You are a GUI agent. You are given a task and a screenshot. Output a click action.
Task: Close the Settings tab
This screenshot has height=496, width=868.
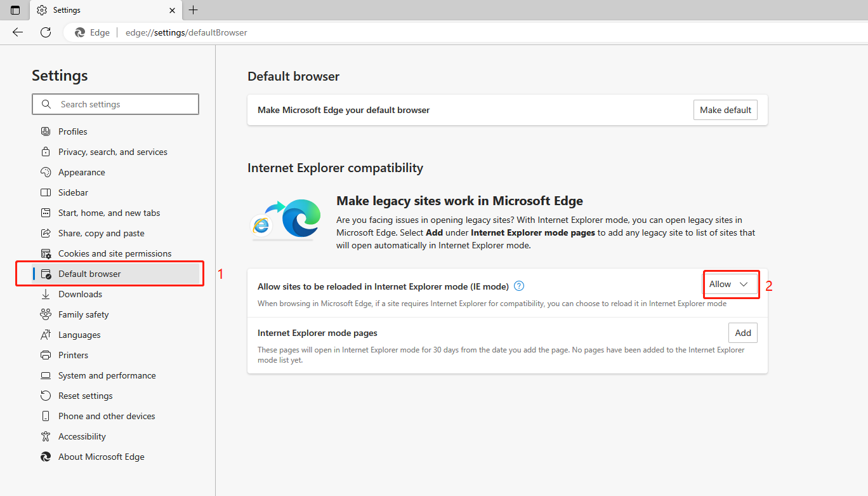click(173, 10)
